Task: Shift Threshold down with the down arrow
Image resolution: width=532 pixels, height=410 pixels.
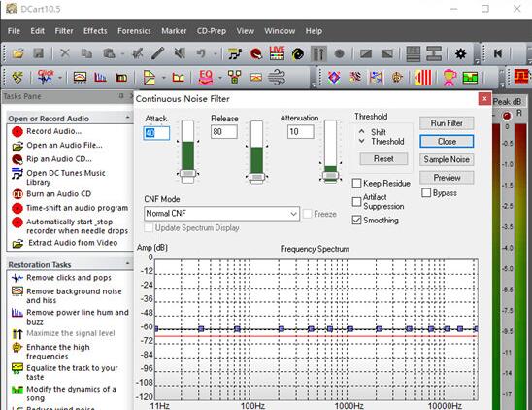Action: point(362,141)
